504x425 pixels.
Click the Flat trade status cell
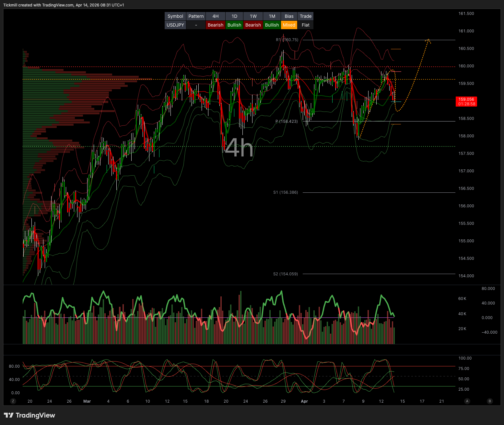(305, 25)
